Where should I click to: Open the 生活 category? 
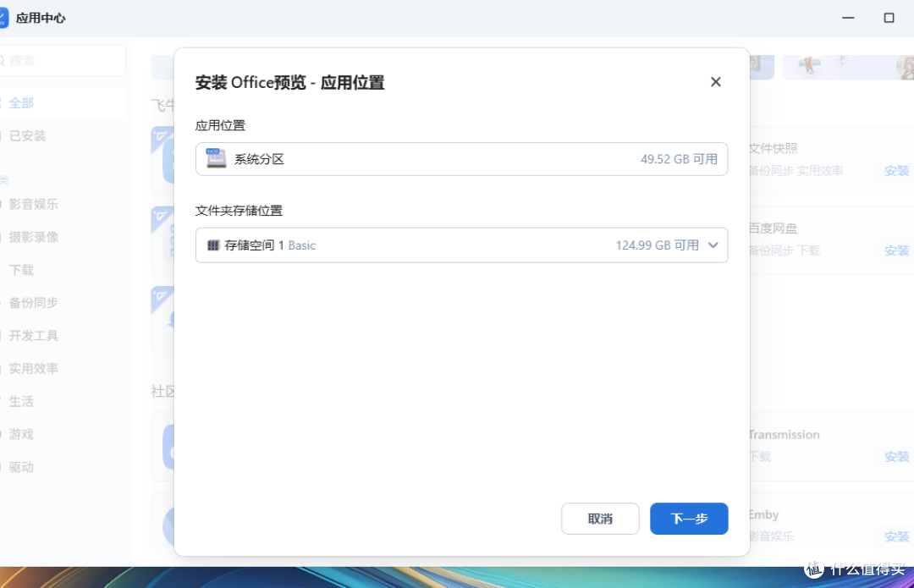(x=21, y=402)
